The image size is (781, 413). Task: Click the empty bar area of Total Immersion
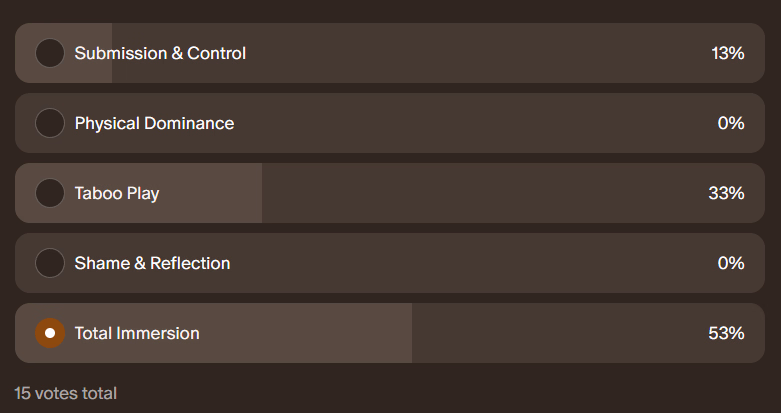tap(550, 333)
